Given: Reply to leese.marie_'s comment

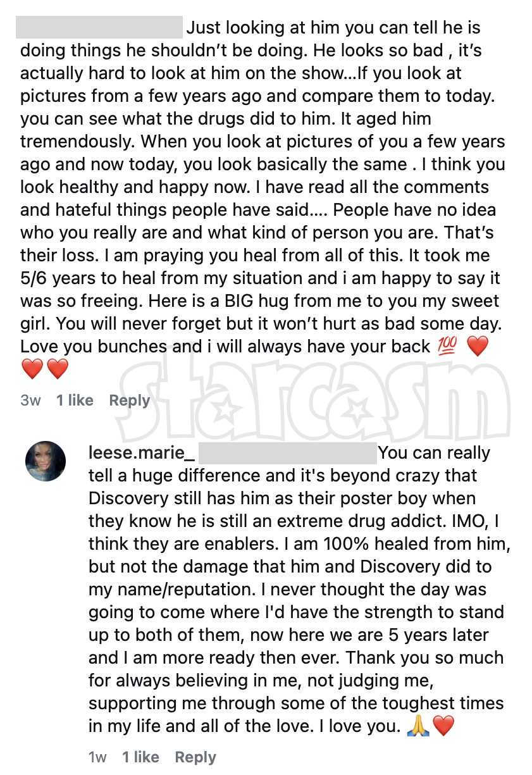Looking at the screenshot, I should (195, 757).
